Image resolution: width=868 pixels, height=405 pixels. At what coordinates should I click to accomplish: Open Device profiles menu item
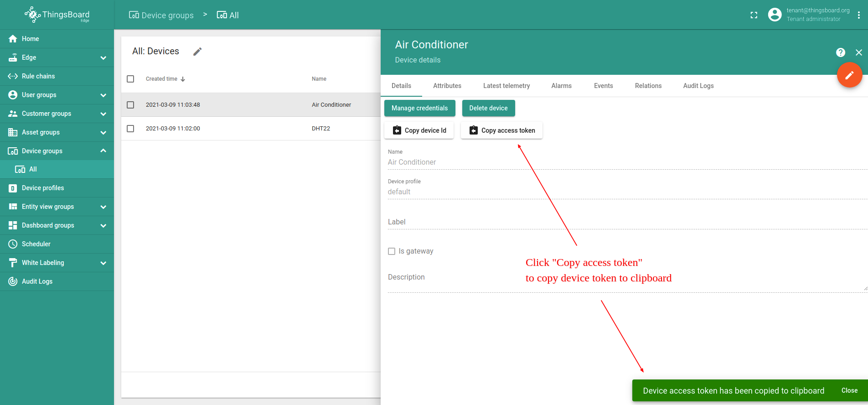57,188
